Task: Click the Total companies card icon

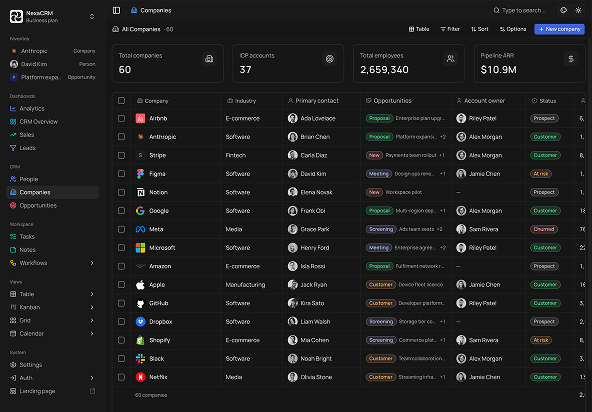Action: 209,59
